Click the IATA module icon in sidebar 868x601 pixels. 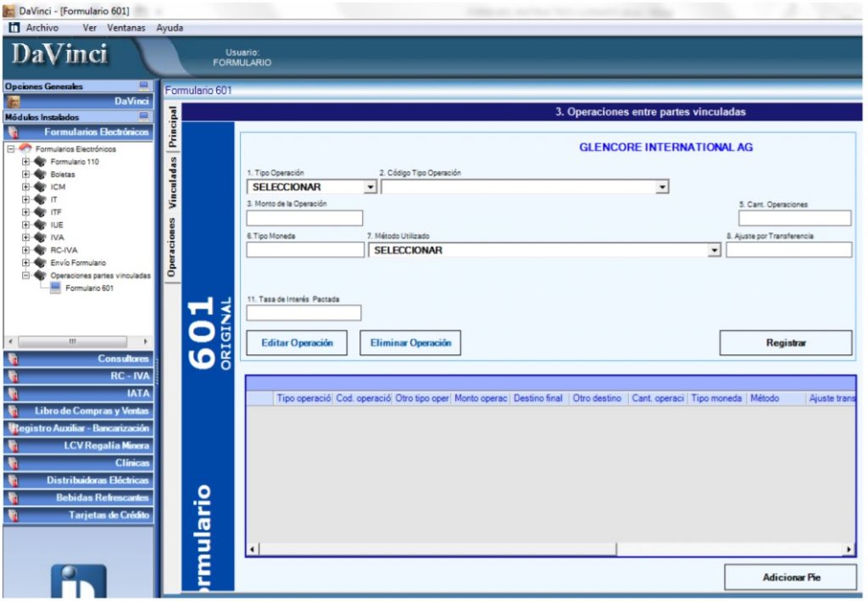(12, 393)
